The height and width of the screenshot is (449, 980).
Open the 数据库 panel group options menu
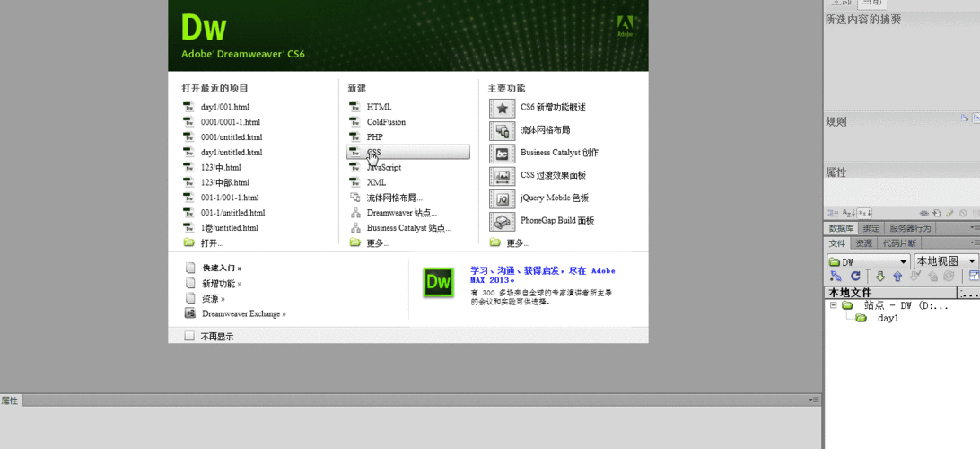[975, 227]
